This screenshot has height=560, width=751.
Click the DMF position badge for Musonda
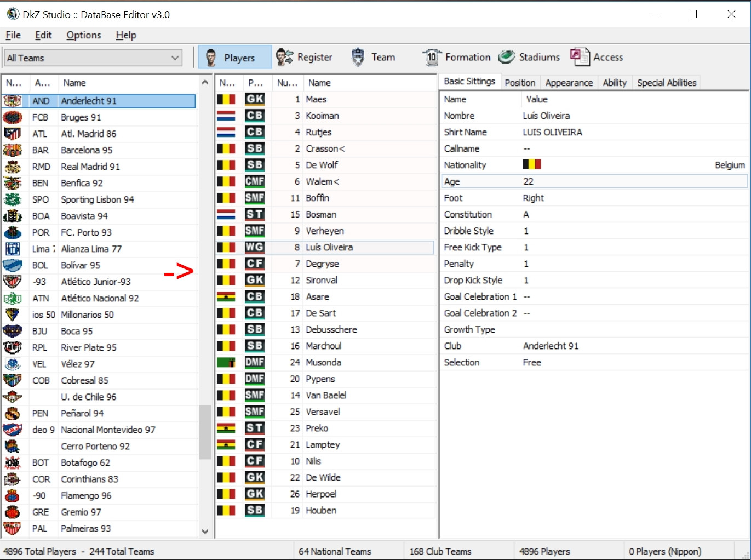click(255, 362)
